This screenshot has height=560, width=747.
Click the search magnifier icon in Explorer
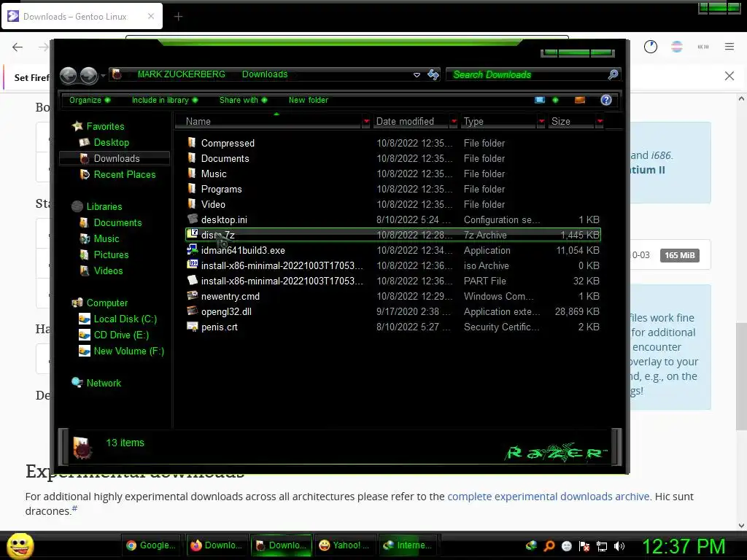point(613,74)
